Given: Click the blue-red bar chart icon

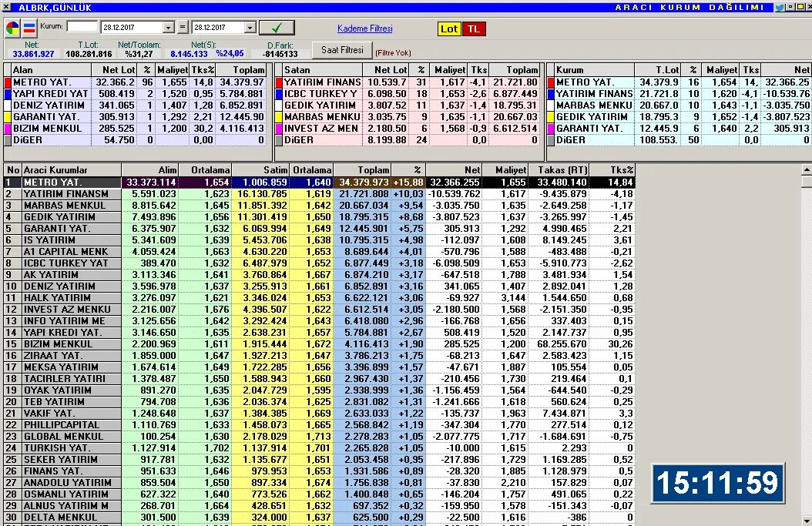Looking at the screenshot, I should (x=29, y=28).
